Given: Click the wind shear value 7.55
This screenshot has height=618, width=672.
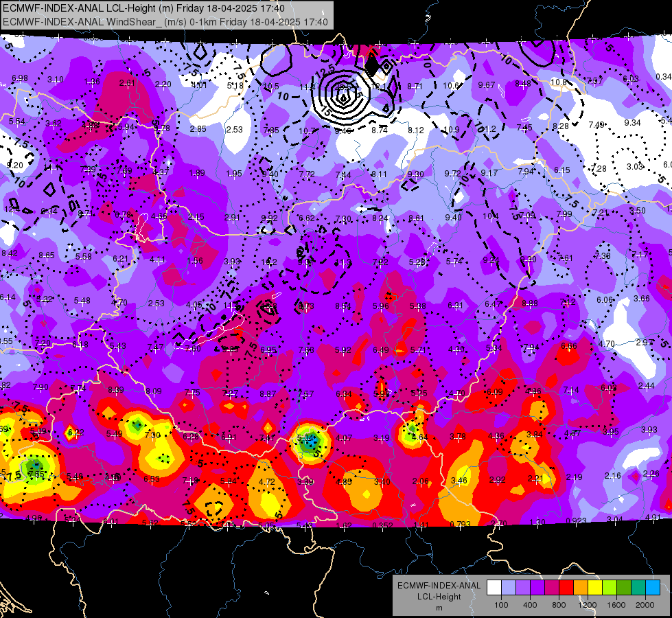Looking at the screenshot, I should click(36, 474).
